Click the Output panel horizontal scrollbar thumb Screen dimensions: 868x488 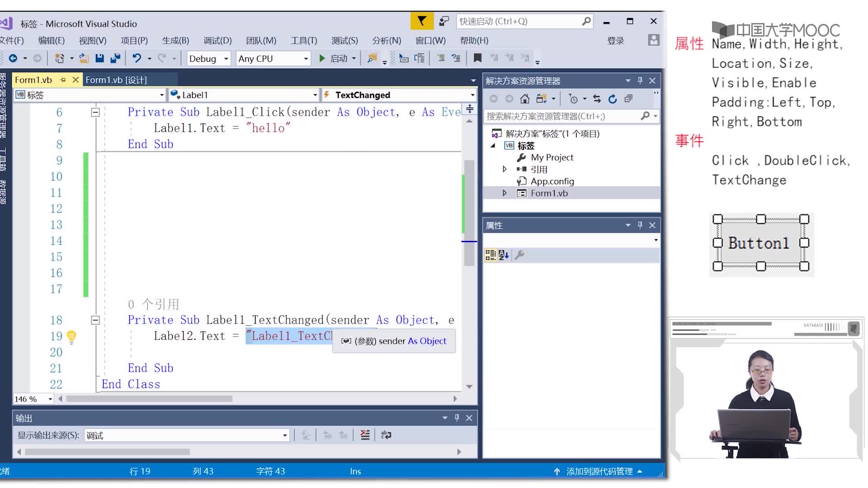[x=108, y=452]
